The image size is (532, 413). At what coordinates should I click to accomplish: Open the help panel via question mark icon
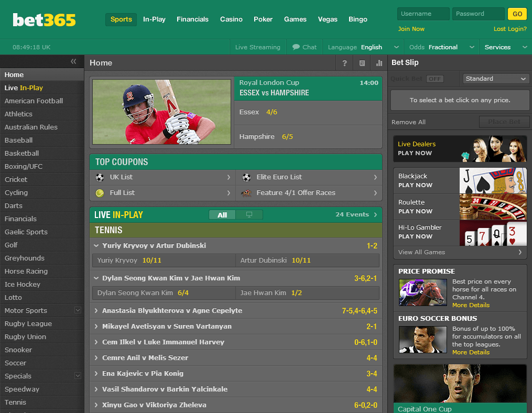[344, 63]
